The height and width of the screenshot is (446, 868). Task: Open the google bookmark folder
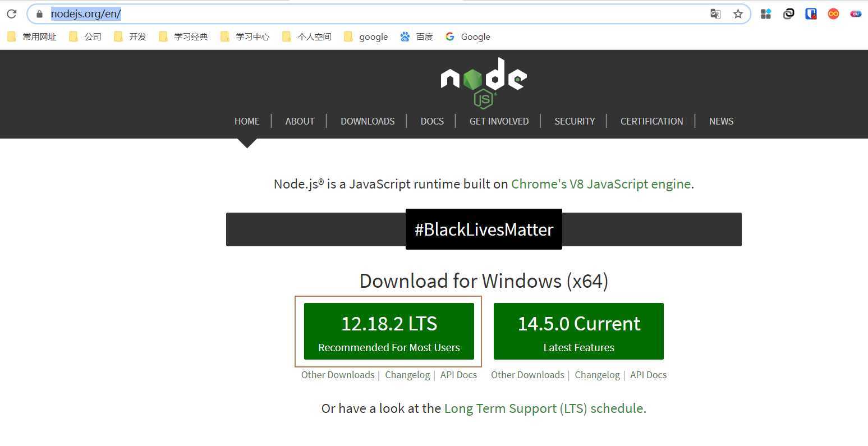(x=366, y=36)
